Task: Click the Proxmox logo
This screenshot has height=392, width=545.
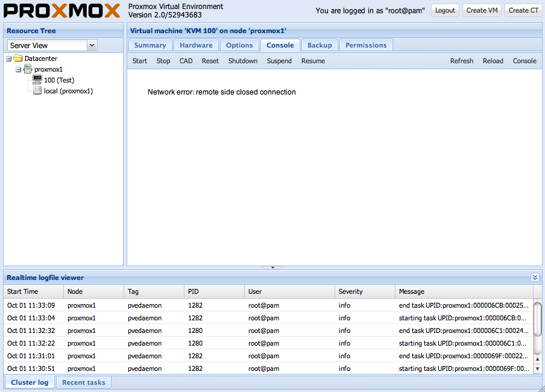Action: pos(62,10)
